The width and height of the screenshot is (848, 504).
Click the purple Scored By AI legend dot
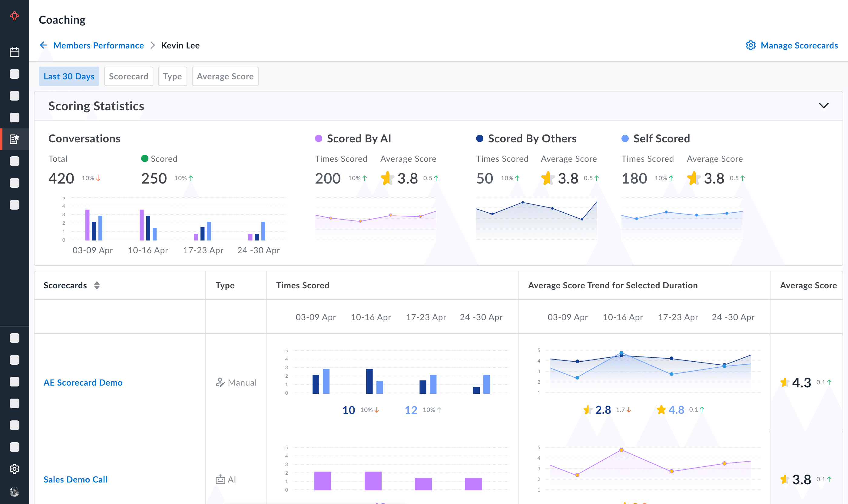pos(318,138)
